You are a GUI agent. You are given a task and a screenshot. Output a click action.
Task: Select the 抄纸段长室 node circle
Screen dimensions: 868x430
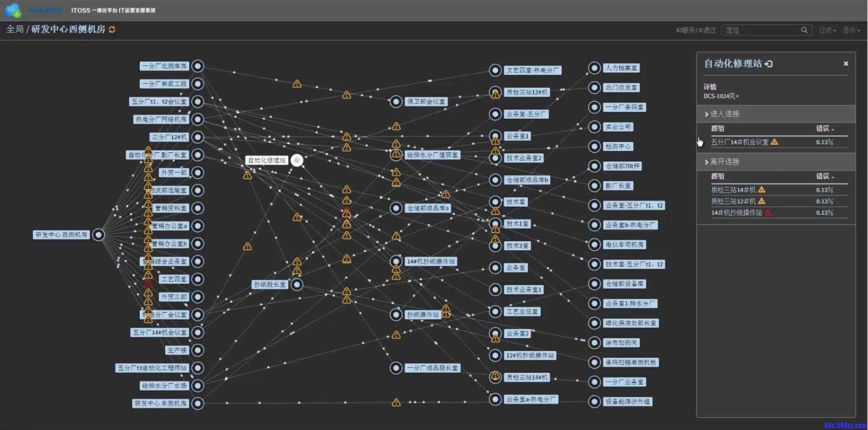(x=297, y=285)
